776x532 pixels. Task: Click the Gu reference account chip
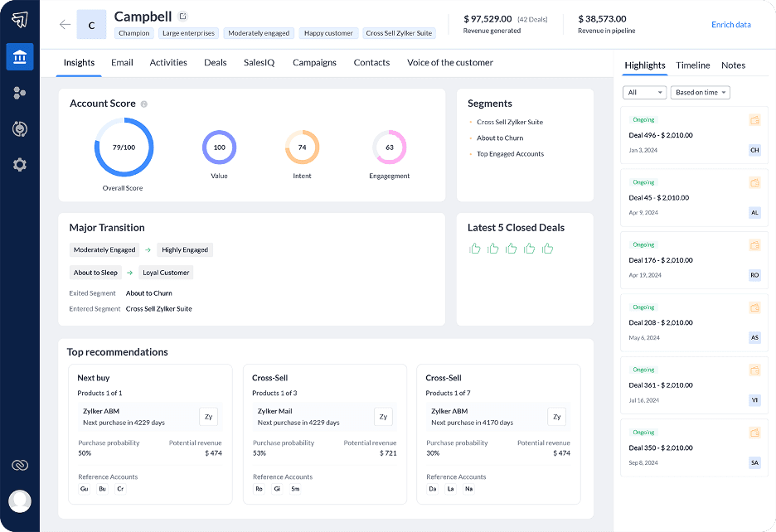pos(85,490)
